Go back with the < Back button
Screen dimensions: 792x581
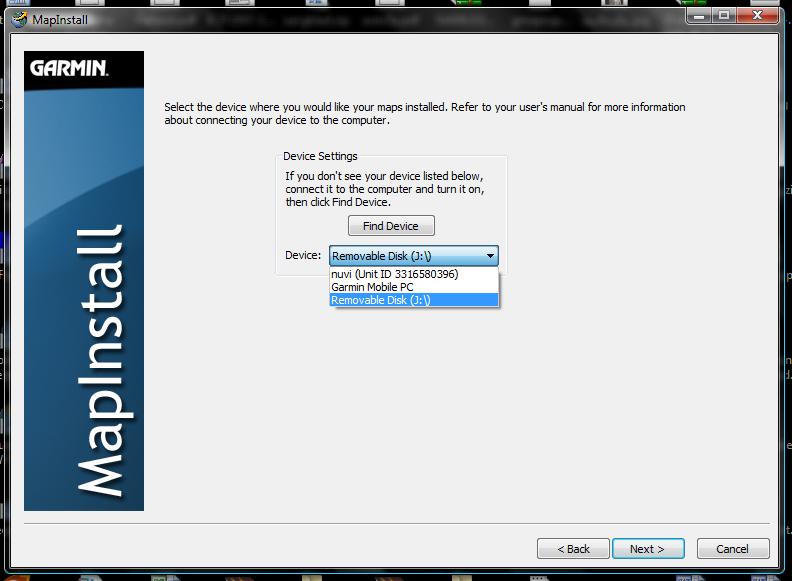click(x=573, y=549)
